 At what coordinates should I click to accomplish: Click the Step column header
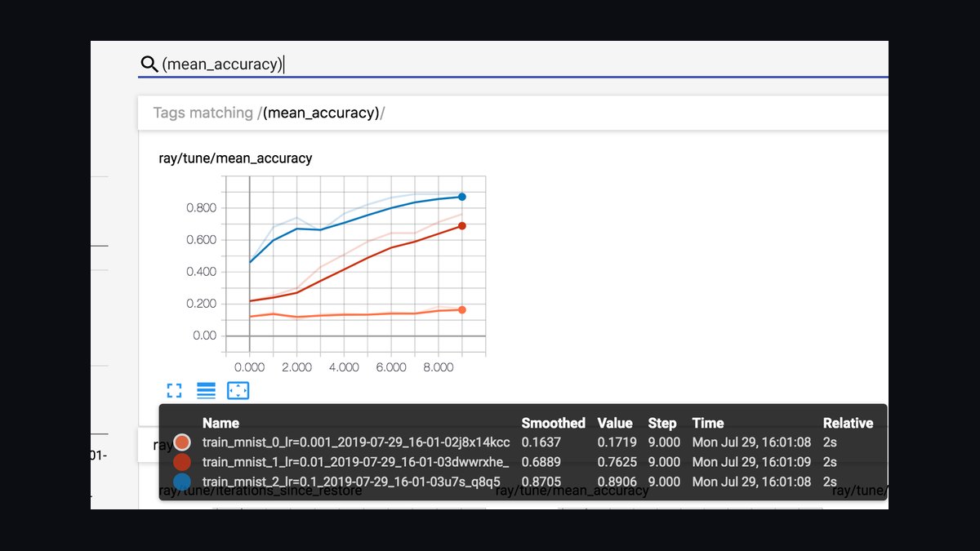tap(662, 423)
